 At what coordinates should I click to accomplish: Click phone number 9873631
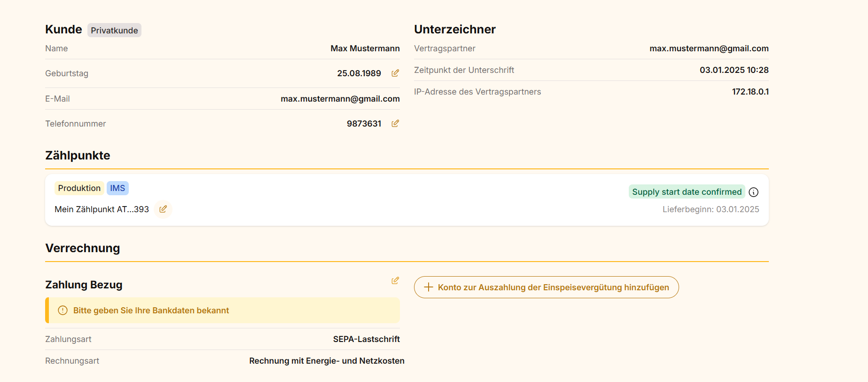(364, 124)
